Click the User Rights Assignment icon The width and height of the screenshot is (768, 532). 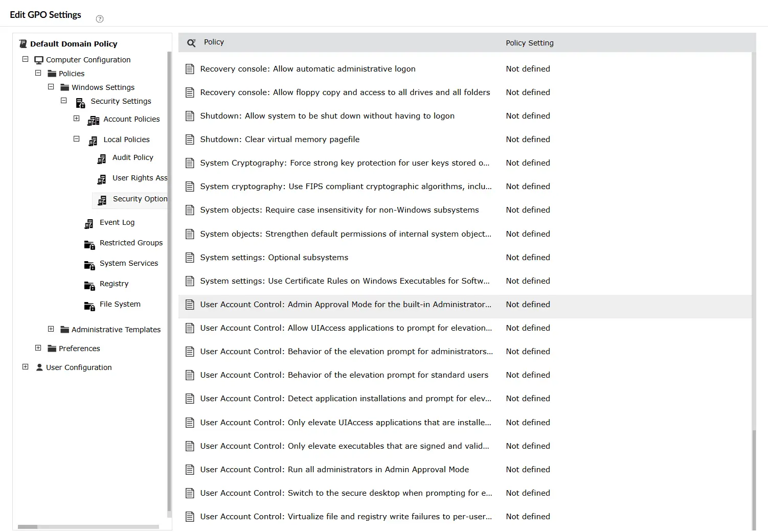(x=102, y=179)
